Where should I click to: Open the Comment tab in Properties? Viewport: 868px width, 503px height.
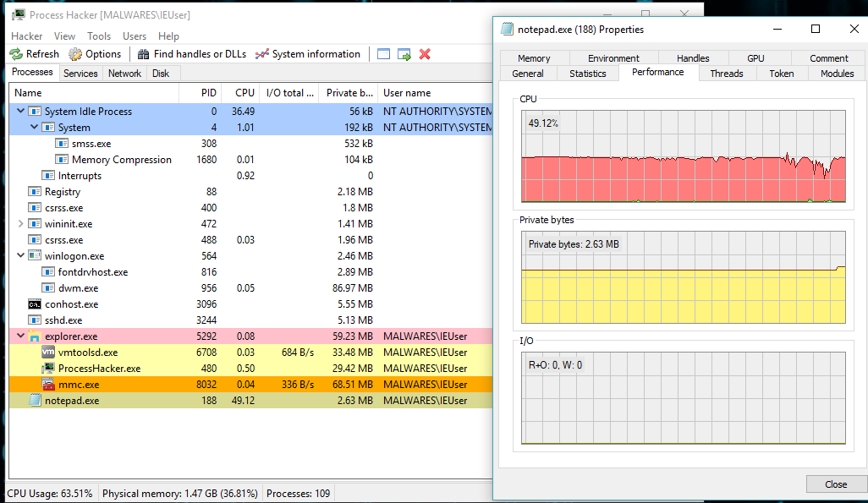pos(829,58)
